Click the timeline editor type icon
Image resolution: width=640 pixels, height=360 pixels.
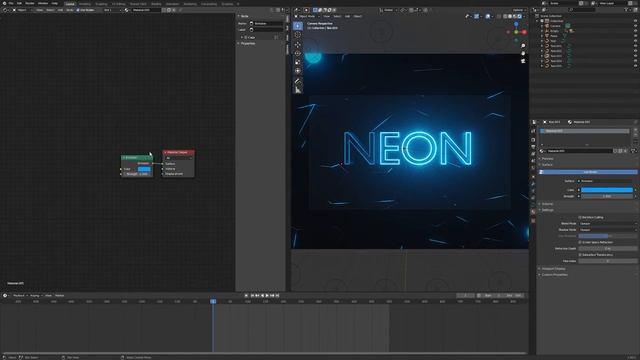(5, 296)
